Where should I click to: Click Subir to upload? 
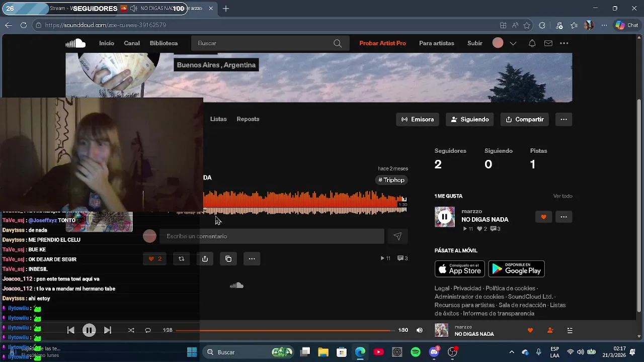475,43
